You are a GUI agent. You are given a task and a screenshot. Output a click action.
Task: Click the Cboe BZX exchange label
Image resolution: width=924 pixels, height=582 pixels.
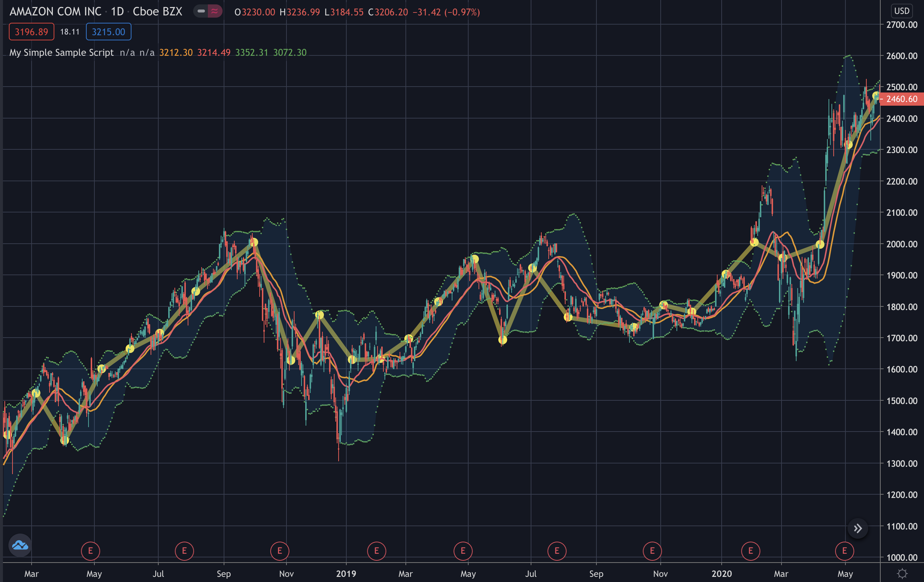[x=157, y=12]
